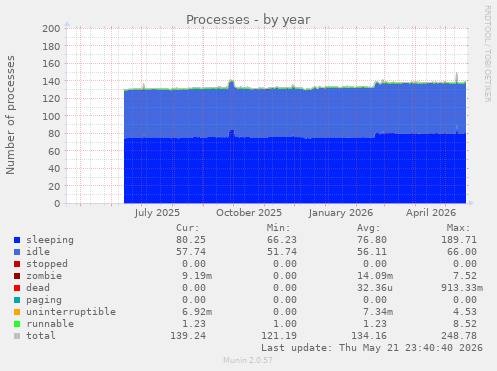This screenshot has height=371, width=497.
Task: Select sleeping current value 80.25
Action: coord(191,240)
